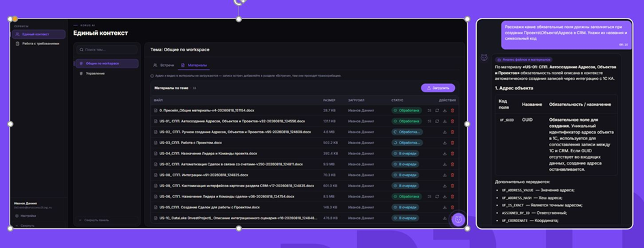
Task: Click the В очереди badge on US-04 row
Action: pos(405,154)
